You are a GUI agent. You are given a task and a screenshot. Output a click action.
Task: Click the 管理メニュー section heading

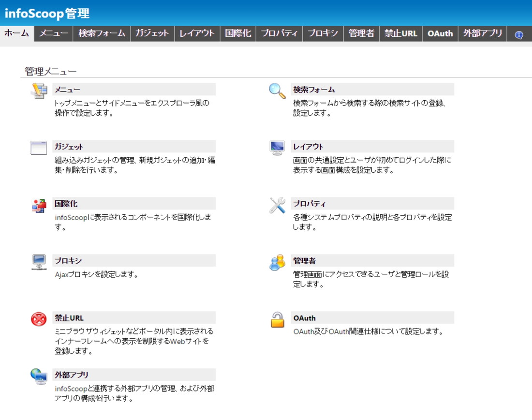click(x=51, y=71)
